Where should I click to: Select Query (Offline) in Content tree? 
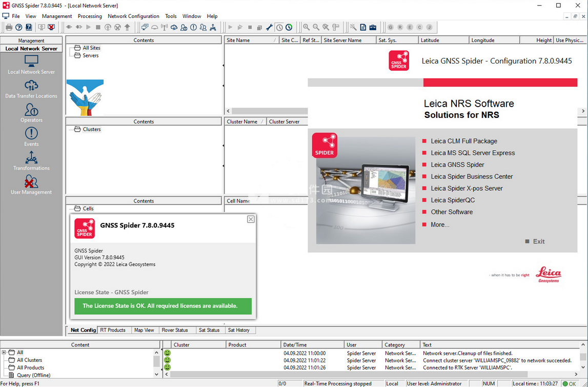[x=34, y=375]
